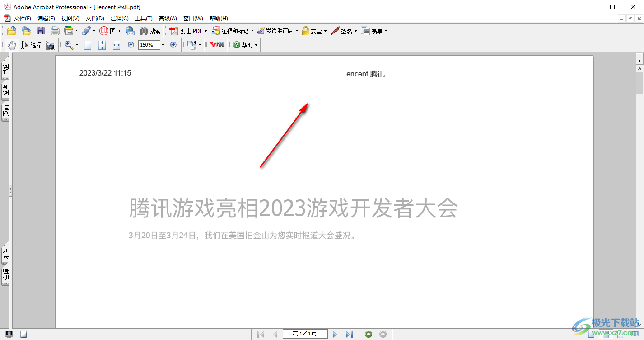Click the black arrow above the vertical scrollbar
This screenshot has width=644, height=340.
coord(639,60)
